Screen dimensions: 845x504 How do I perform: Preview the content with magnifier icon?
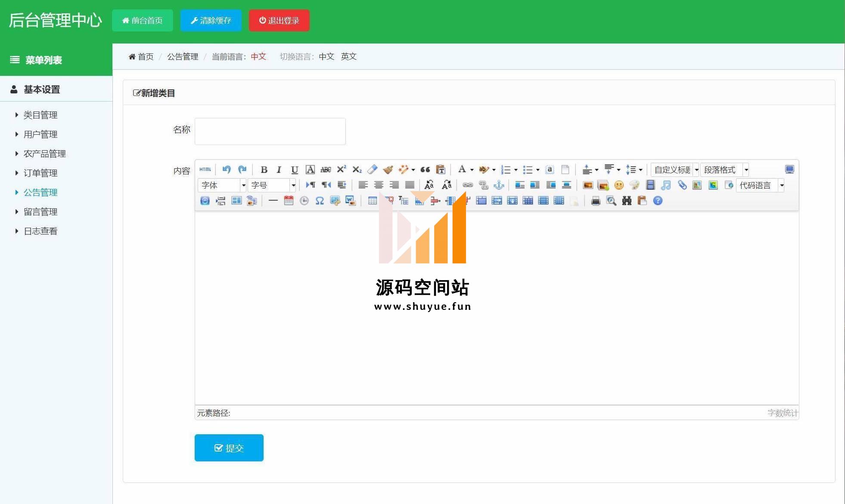click(611, 201)
